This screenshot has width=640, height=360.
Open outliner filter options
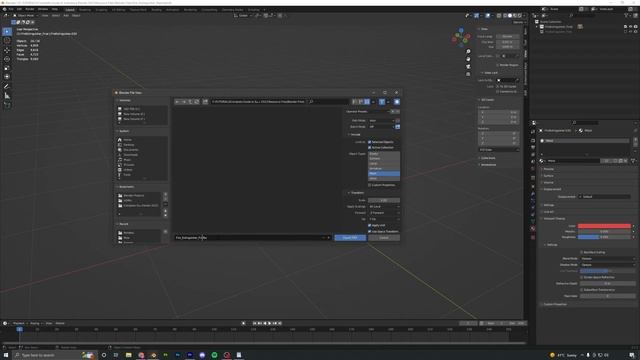tap(627, 16)
